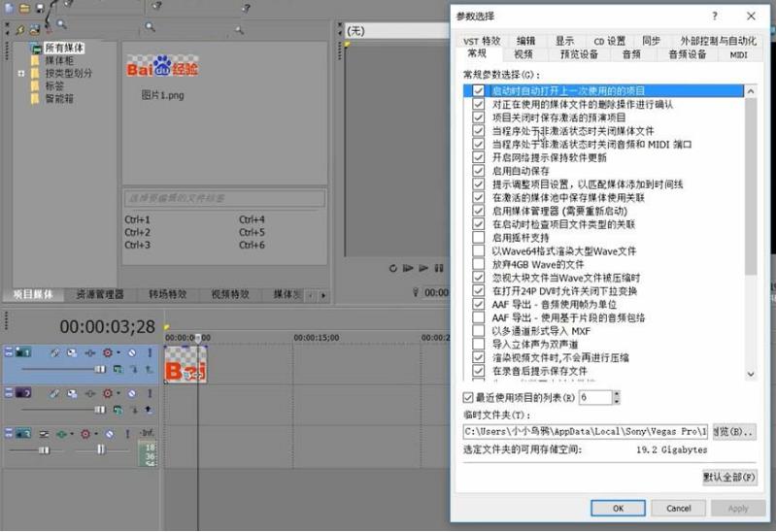Viewport: 776px width, 532px height.
Task: Check 启动时自动打开上一次使用的的项目 option
Action: click(x=478, y=90)
